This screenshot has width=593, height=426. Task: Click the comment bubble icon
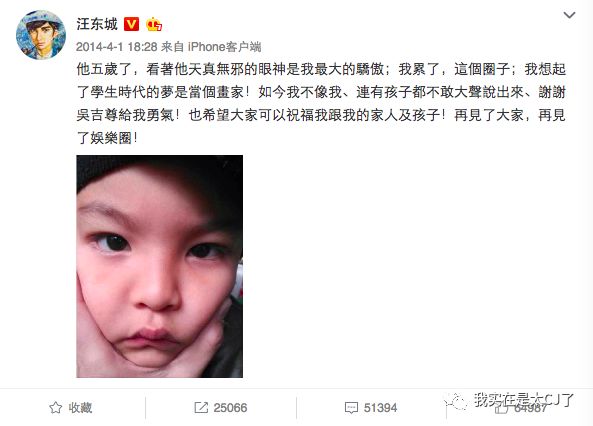tap(351, 408)
